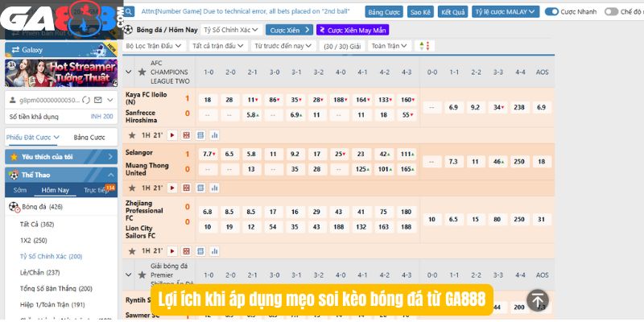Click the (30 / 30) Giải filter
644x322 pixels.
(x=342, y=46)
